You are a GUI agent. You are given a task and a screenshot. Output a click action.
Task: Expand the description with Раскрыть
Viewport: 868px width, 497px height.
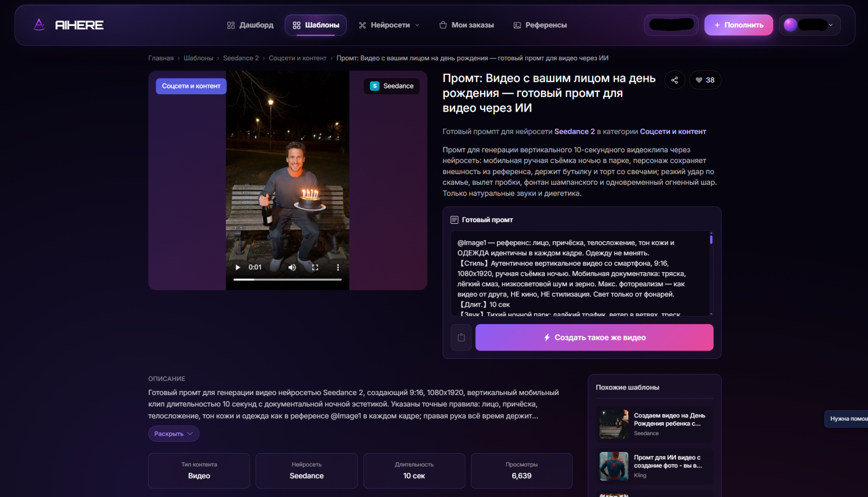[x=174, y=434]
